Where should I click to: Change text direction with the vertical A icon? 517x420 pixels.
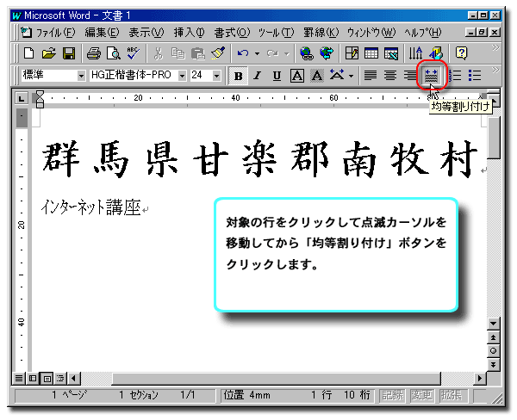point(415,53)
